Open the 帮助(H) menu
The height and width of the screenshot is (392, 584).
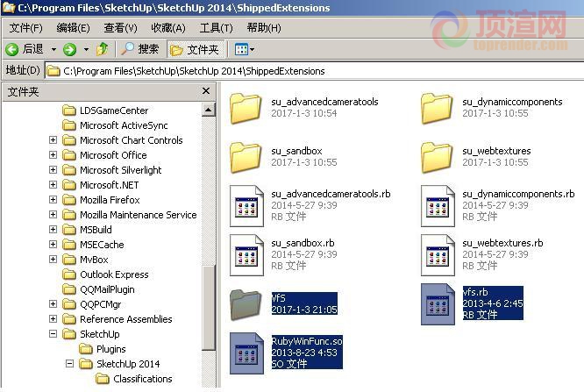tap(264, 28)
